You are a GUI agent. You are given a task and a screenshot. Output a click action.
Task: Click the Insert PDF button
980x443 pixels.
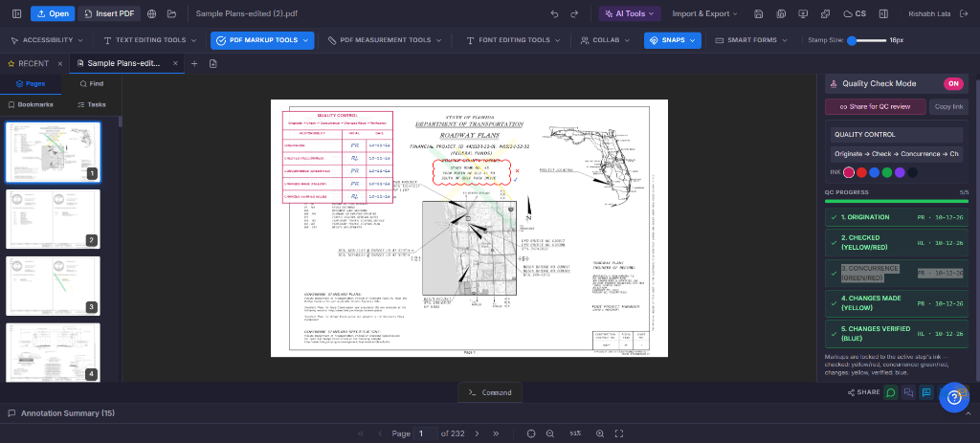click(109, 13)
